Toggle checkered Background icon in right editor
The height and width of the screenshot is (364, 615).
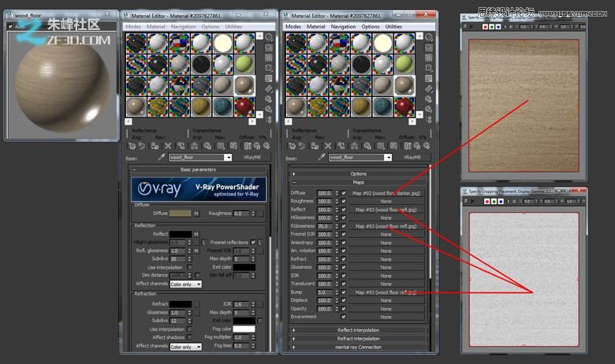pyautogui.click(x=429, y=58)
